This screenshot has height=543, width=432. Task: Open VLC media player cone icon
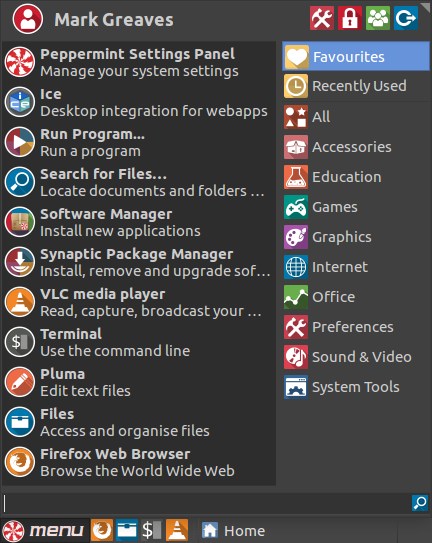click(20, 302)
